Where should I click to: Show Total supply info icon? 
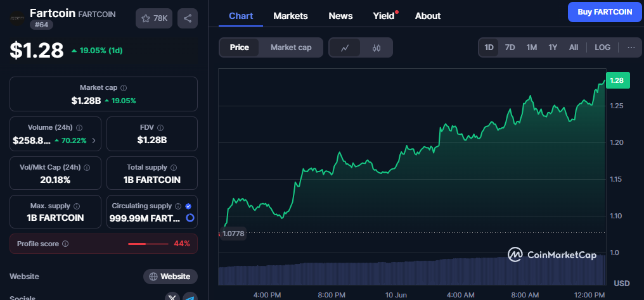tap(174, 167)
